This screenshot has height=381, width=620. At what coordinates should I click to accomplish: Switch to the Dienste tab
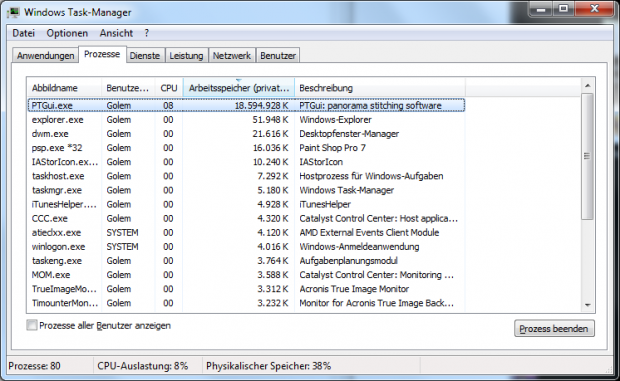point(145,56)
